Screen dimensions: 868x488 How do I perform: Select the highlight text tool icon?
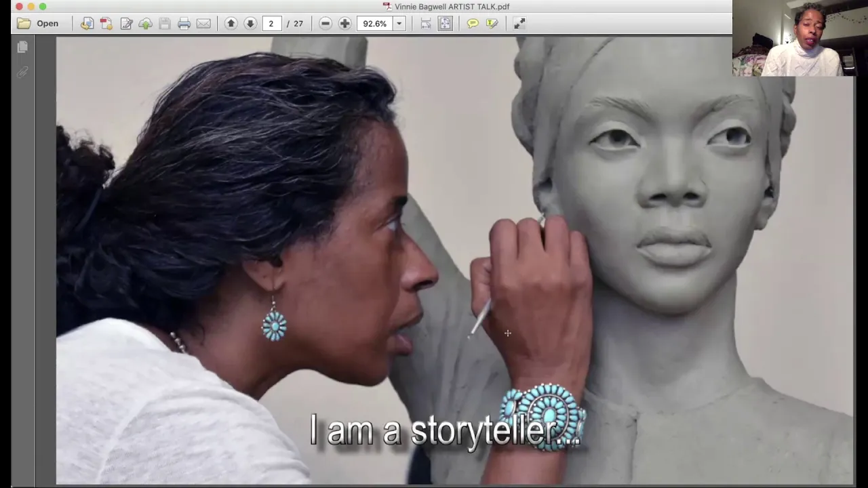tap(492, 24)
